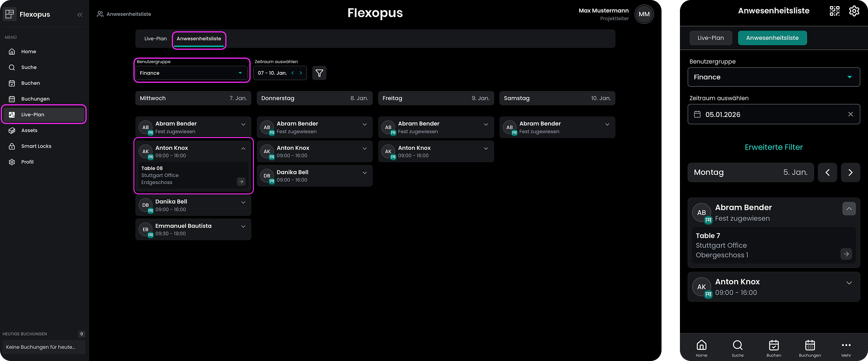Click Erweiterte Filter link
Viewport: 868px width, 361px height.
[x=773, y=147]
